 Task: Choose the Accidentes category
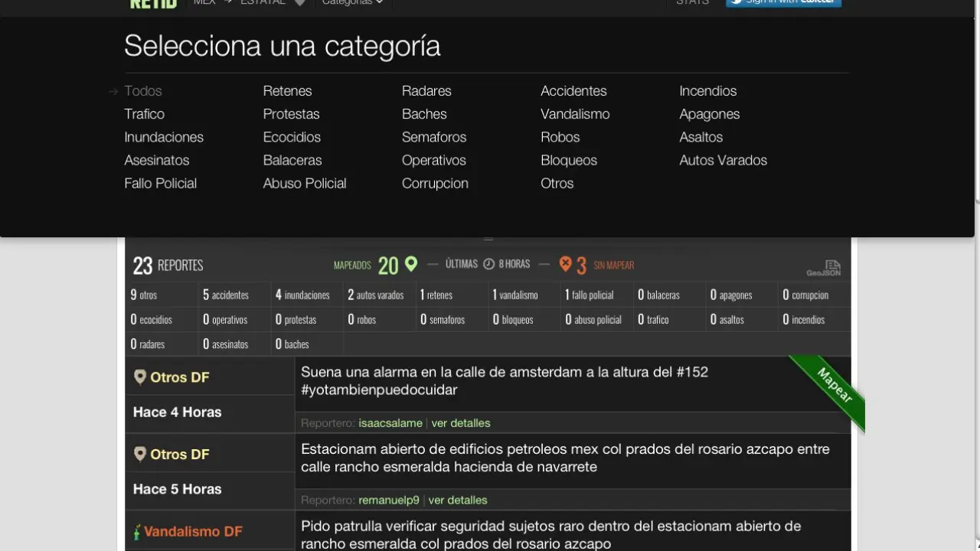point(573,91)
